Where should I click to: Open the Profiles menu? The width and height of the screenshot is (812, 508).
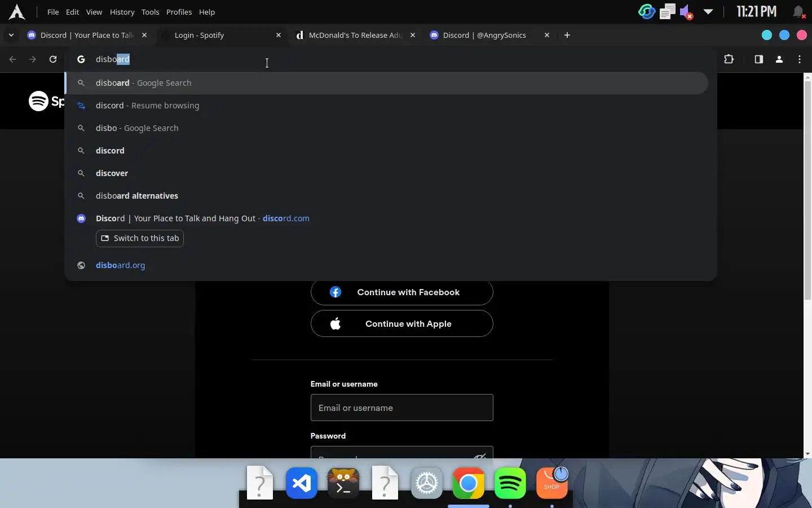[179, 12]
